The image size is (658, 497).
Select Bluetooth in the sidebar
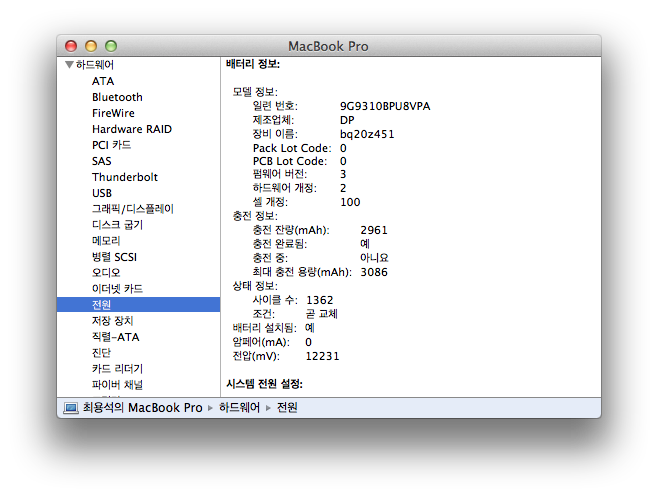click(x=117, y=97)
